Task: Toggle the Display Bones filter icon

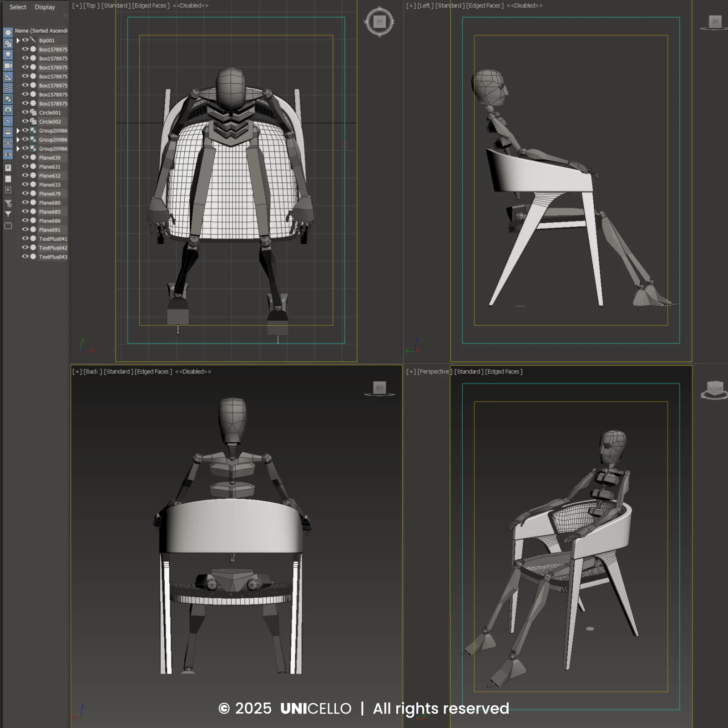Action: click(8, 121)
